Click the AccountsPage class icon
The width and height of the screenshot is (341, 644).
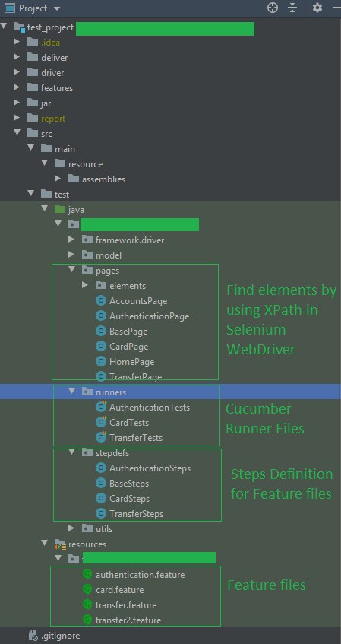[101, 300]
